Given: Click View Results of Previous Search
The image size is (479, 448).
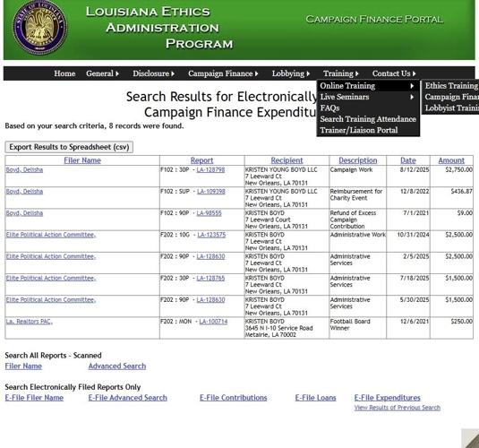Looking at the screenshot, I should 398,408.
